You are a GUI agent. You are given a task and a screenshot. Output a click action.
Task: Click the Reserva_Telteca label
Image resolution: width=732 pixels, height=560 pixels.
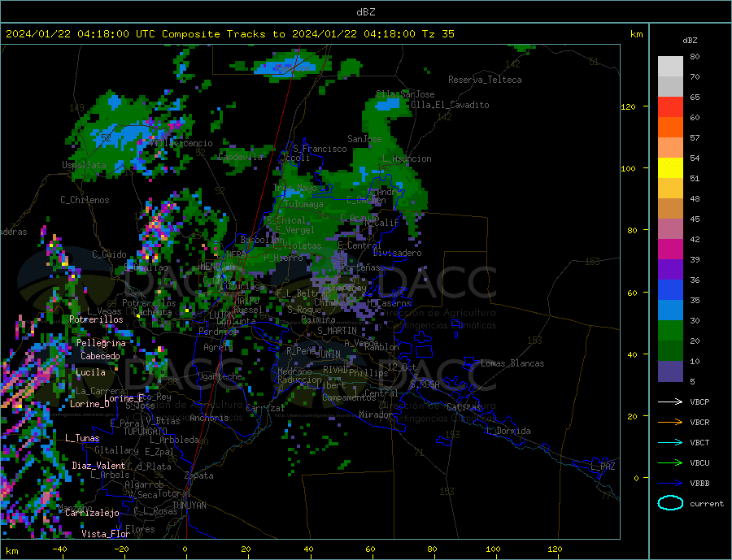(485, 80)
